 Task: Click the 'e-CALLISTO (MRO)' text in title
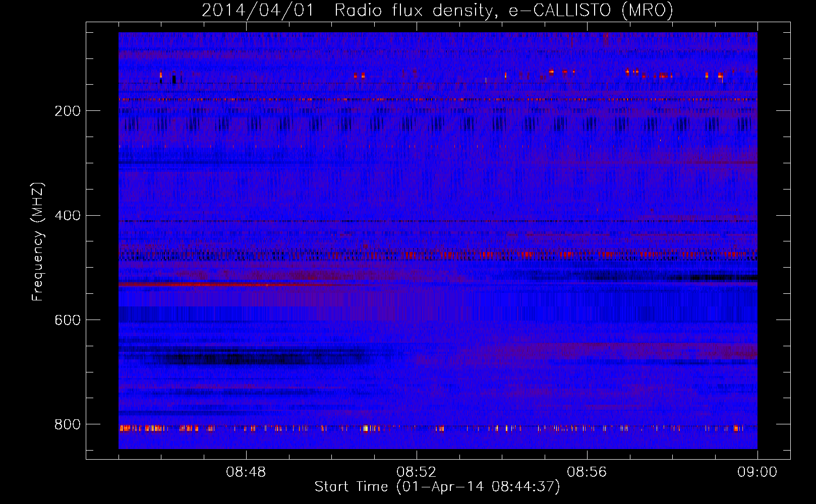(591, 10)
